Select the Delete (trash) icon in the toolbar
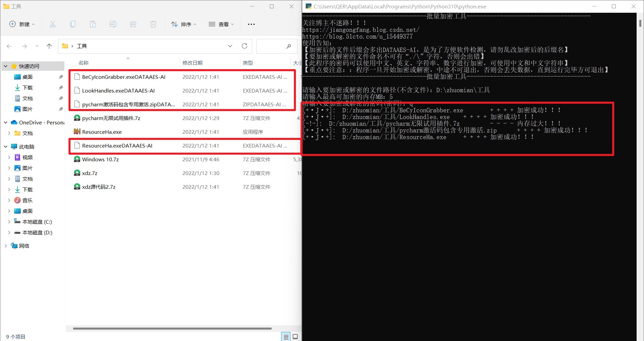 pyautogui.click(x=153, y=24)
